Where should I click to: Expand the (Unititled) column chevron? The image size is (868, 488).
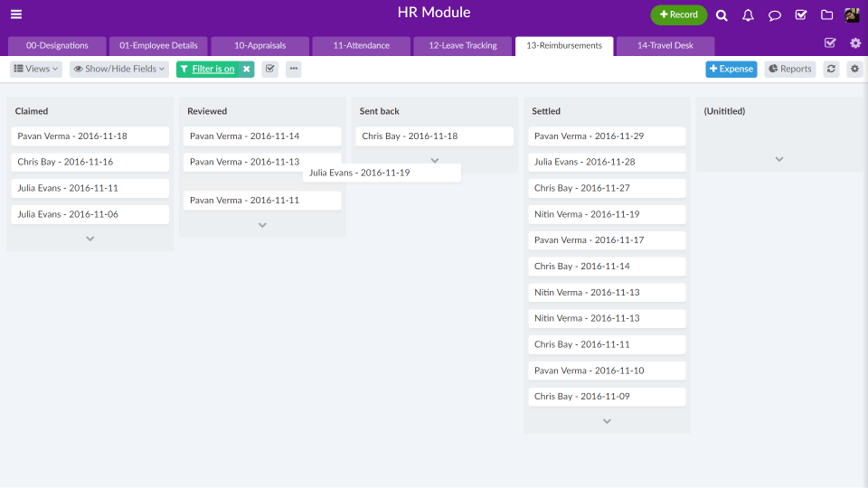tap(779, 159)
